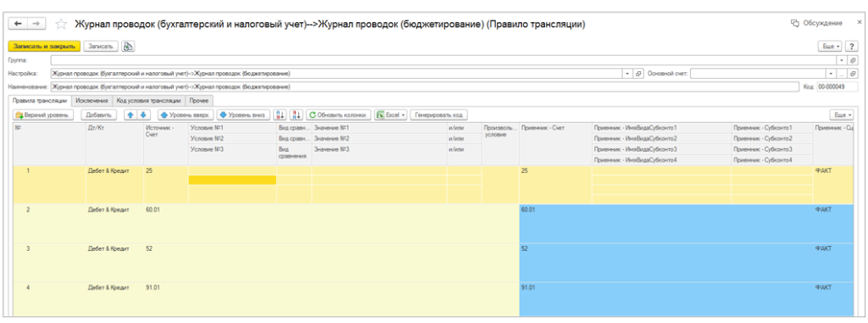Open the Код условия трансляции tab
This screenshot has width=868, height=323.
click(148, 101)
